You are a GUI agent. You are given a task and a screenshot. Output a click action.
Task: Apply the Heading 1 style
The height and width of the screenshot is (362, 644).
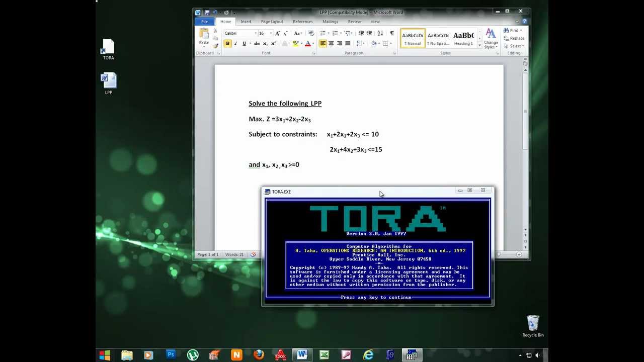[x=463, y=38]
